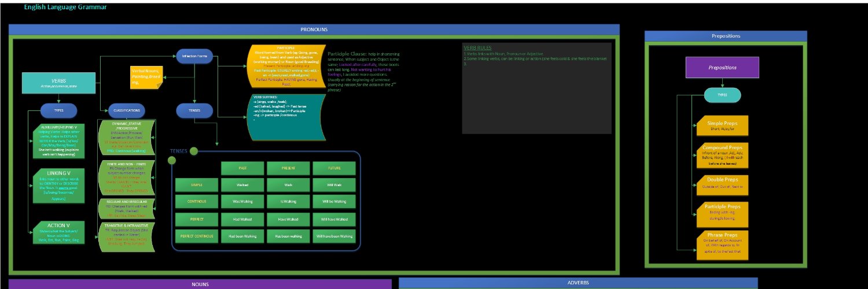The image size is (868, 289).
Task: Click the teal TYPES node under Prepositions
Action: point(722,94)
